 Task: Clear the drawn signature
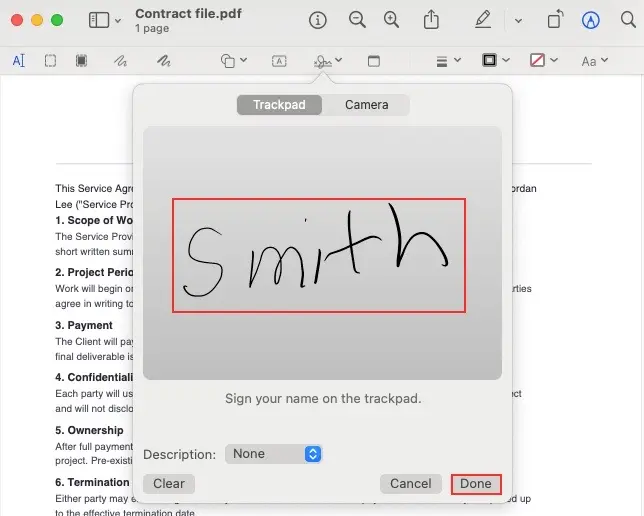point(169,484)
